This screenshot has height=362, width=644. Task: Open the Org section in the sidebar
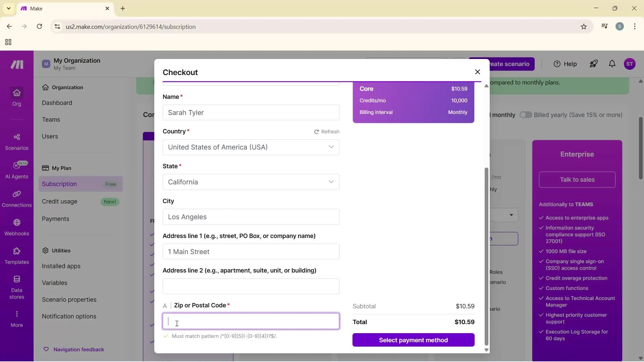point(16,97)
